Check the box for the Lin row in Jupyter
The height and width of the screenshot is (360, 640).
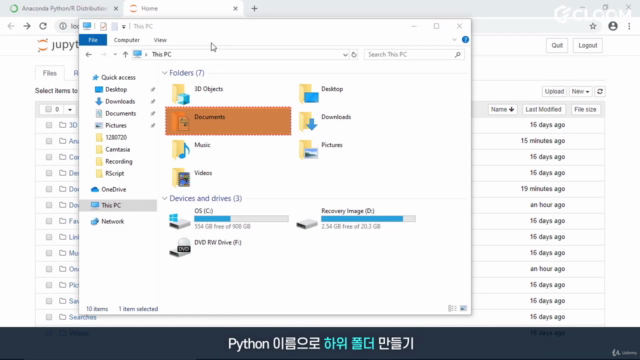pos(49,237)
